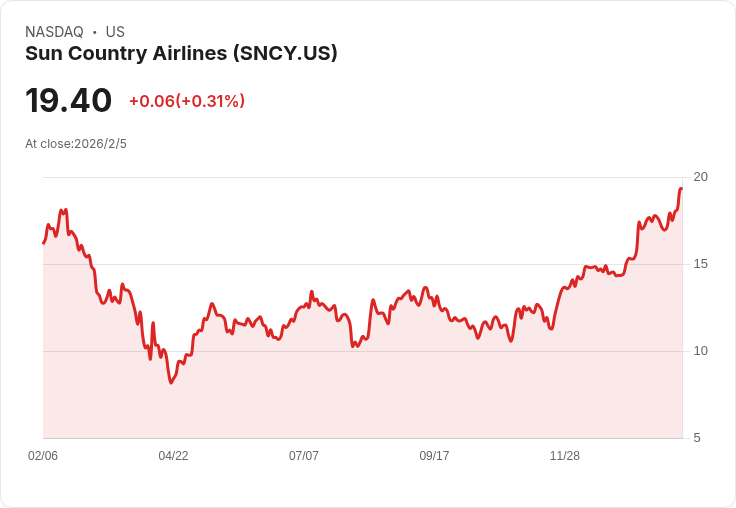The height and width of the screenshot is (508, 736).
Task: Click the Sun Country Airlines (SNCY.US) title
Action: (181, 53)
